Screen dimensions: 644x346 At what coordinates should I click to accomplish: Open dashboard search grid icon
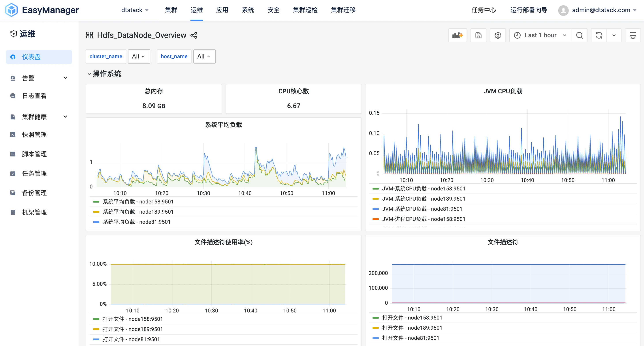pyautogui.click(x=90, y=35)
